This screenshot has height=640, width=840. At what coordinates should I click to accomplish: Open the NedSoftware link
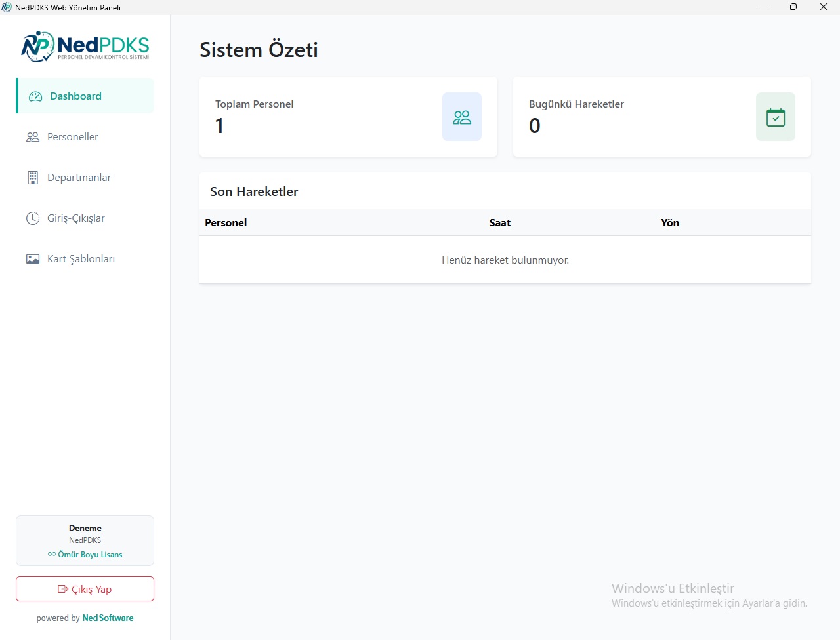point(108,618)
